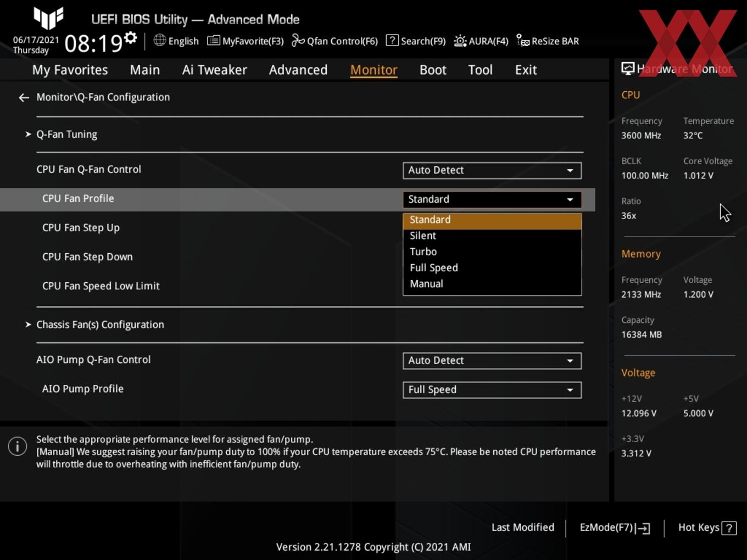Image resolution: width=747 pixels, height=560 pixels.
Task: Select the CPU Fan Step Up row
Action: click(81, 228)
